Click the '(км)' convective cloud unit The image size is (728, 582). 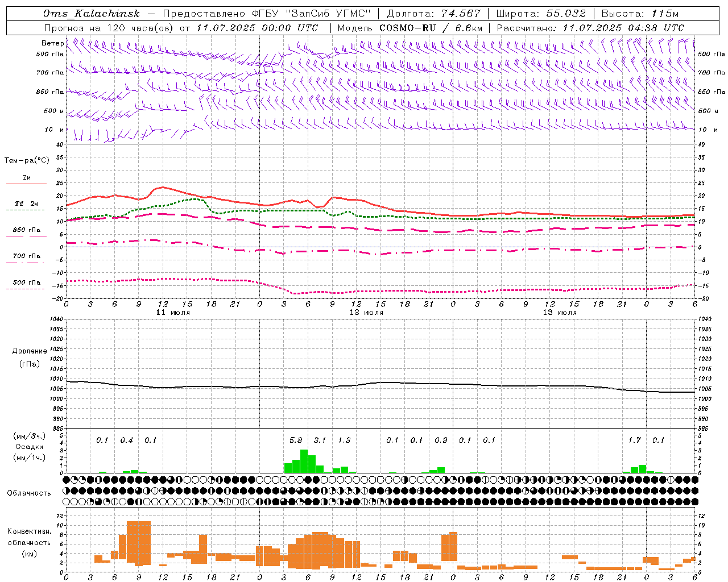[29, 554]
